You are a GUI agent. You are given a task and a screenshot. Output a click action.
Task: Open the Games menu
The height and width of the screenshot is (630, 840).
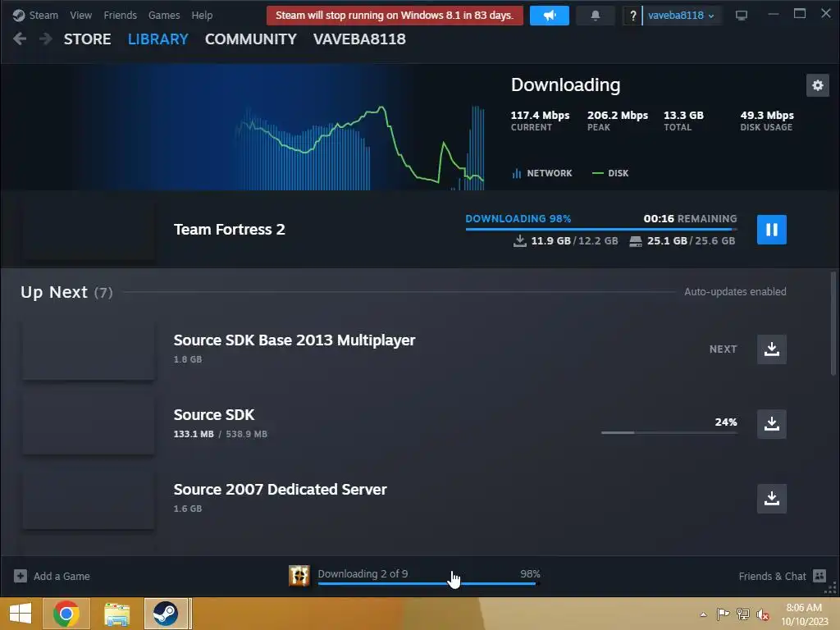[164, 15]
